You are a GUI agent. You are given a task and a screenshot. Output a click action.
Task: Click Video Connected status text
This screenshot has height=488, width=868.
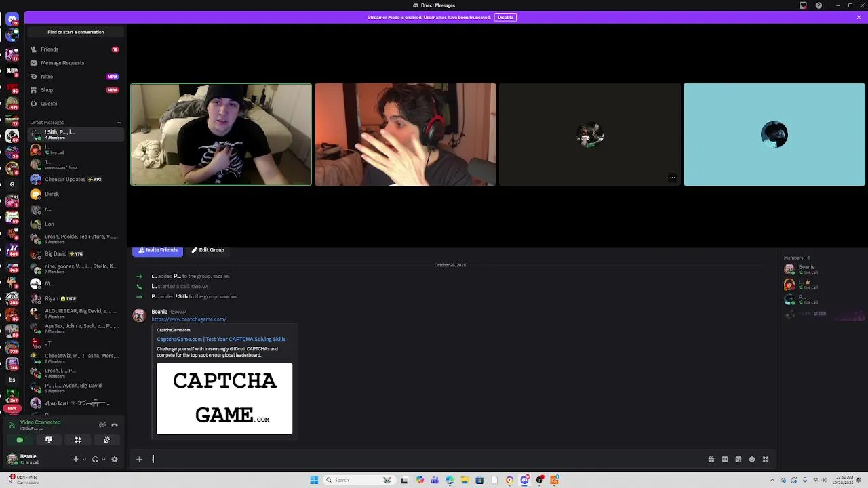click(41, 422)
